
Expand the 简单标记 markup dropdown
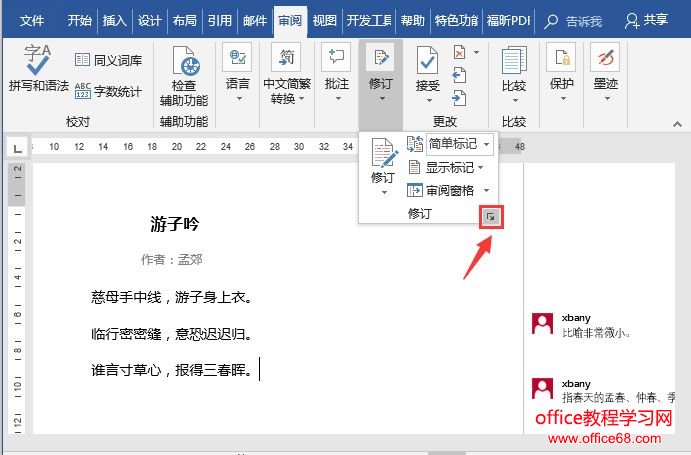coord(486,144)
